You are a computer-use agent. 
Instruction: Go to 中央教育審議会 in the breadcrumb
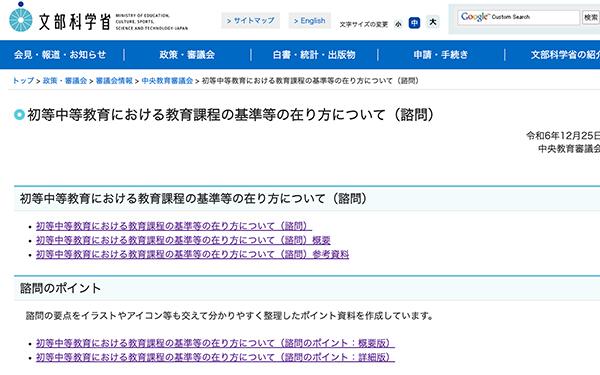(167, 81)
